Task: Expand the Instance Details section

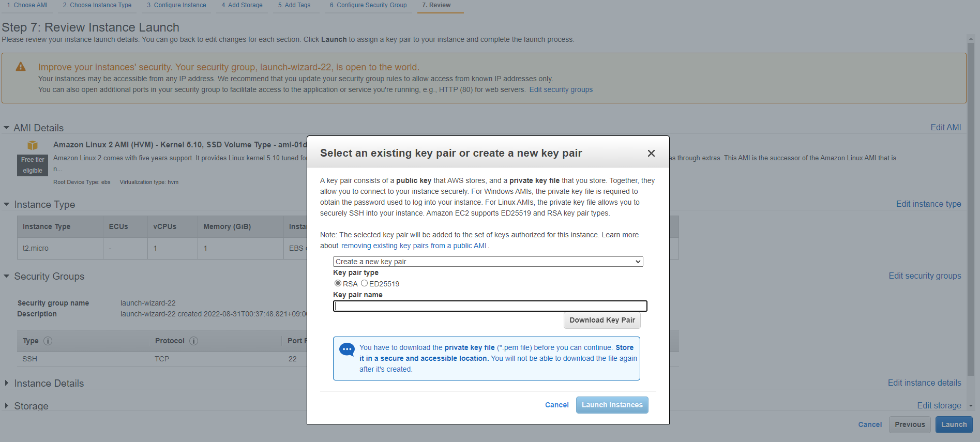Action: click(x=7, y=383)
